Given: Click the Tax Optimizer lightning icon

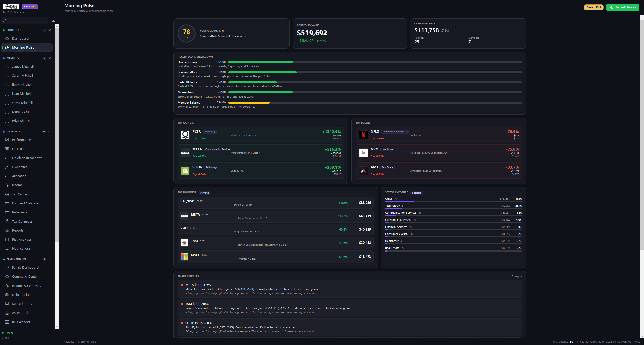Looking at the screenshot, I should coord(7,221).
